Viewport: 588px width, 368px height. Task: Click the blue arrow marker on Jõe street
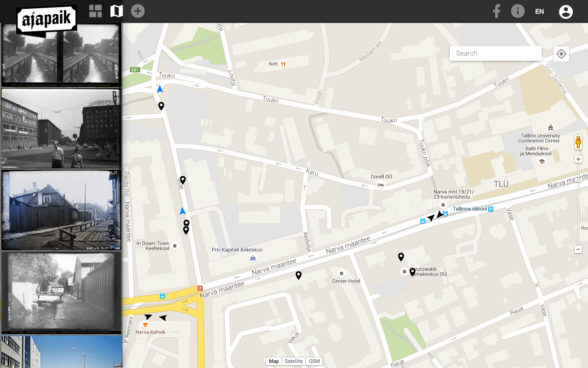point(183,211)
